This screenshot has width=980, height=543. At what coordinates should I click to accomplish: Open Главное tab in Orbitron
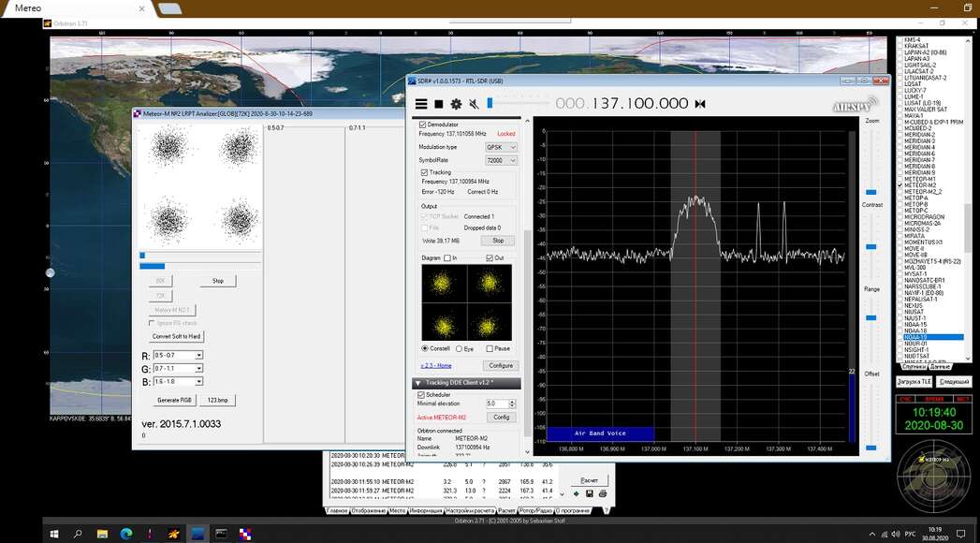click(337, 510)
